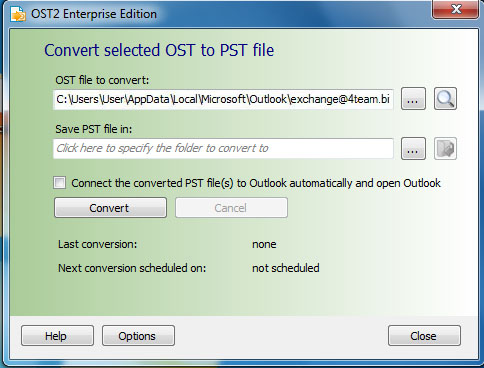
Task: Enable connecting converted PST files to Outlook
Action: tap(60, 183)
